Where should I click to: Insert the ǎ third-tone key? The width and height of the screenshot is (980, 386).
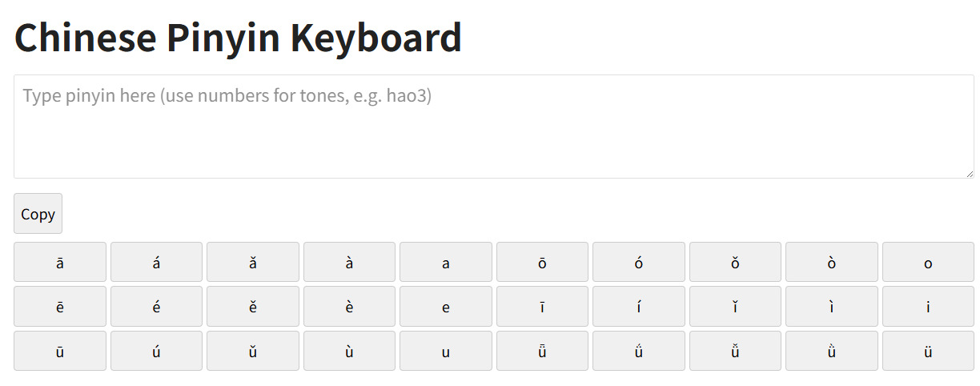253,262
